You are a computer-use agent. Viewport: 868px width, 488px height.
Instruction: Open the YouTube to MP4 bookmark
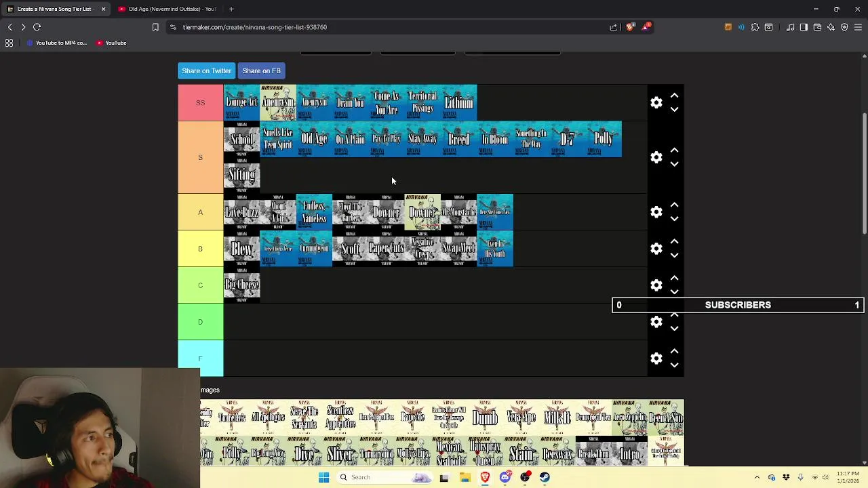click(x=57, y=43)
